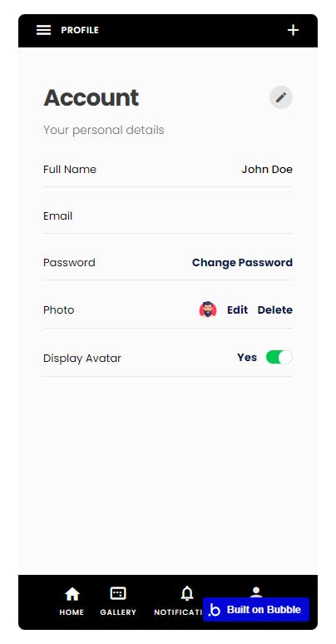Open notifications via the bell icon
336x644 pixels.
coord(187,593)
